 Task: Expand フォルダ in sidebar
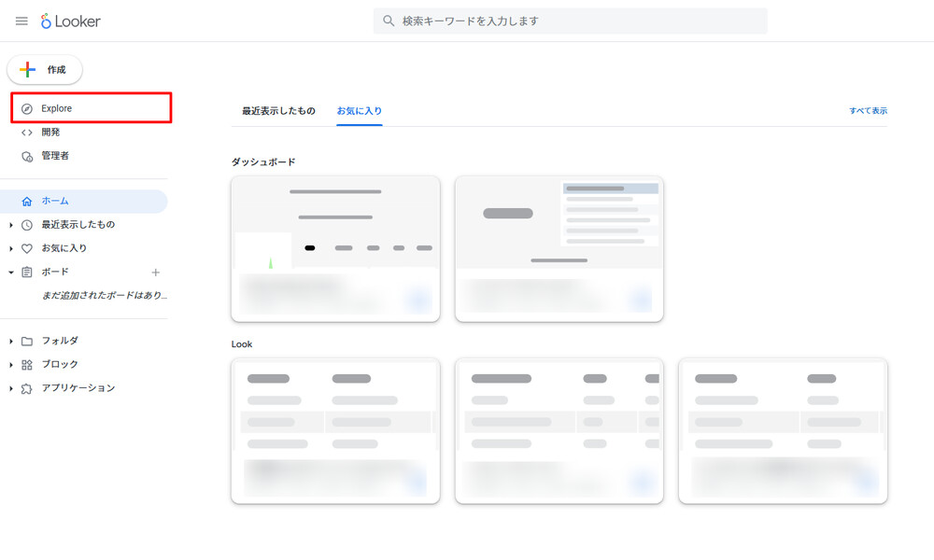click(x=10, y=341)
